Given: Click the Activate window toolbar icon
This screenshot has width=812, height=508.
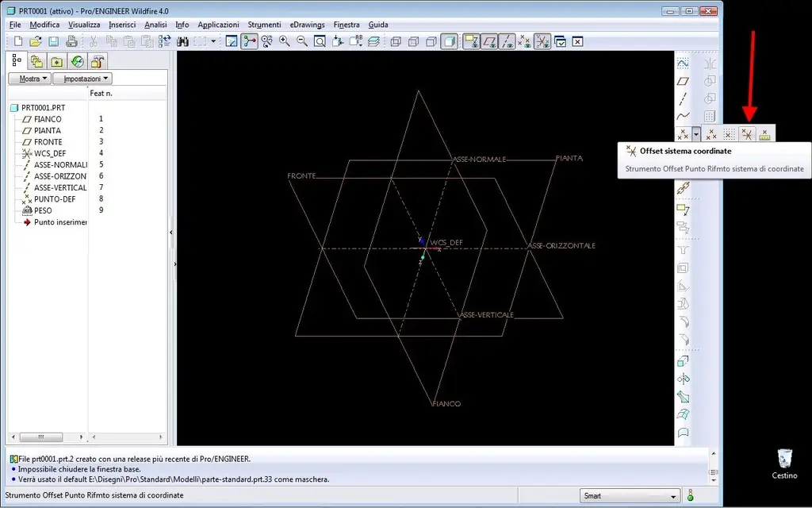Looking at the screenshot, I should [x=561, y=41].
